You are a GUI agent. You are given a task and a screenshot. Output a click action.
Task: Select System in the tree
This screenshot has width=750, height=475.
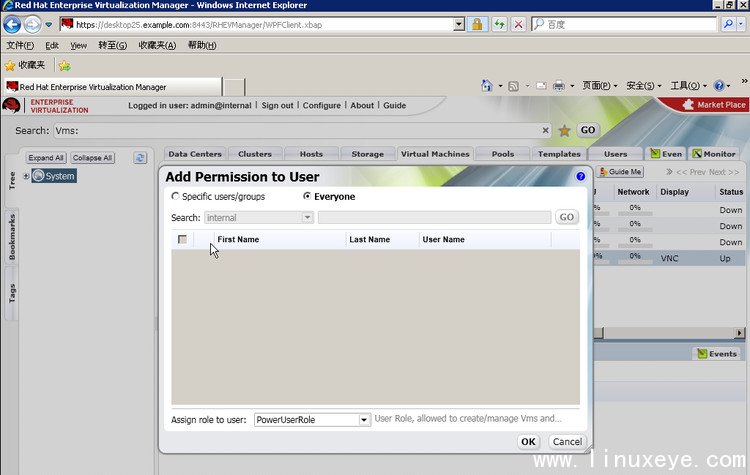tap(54, 176)
